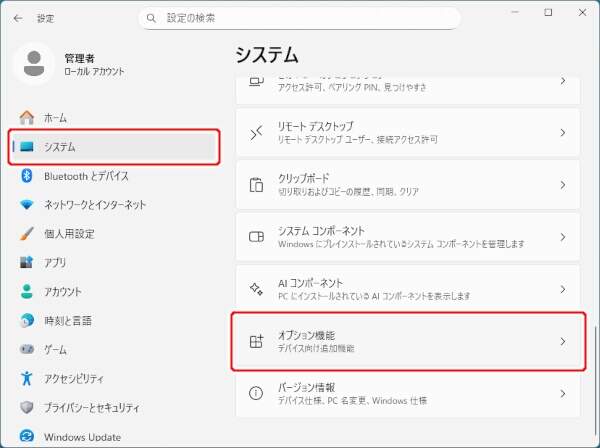This screenshot has height=448, width=600.
Task: Click the back arrow icon
Action: 18,18
